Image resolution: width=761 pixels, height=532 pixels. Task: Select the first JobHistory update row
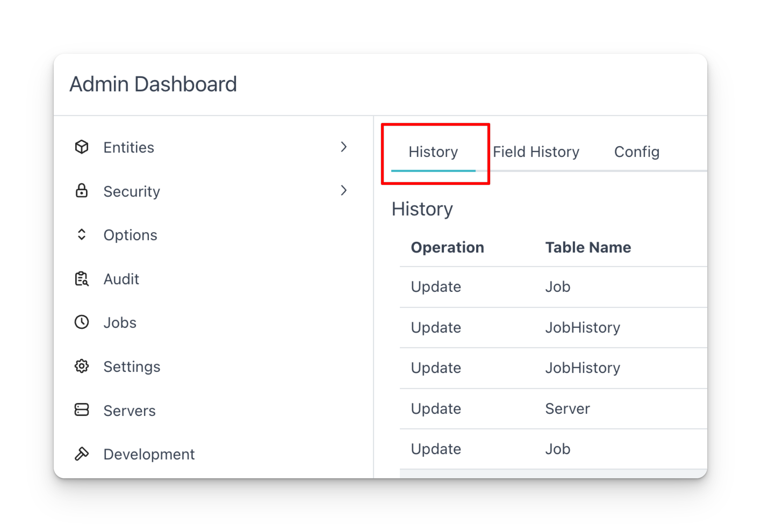[x=554, y=328]
